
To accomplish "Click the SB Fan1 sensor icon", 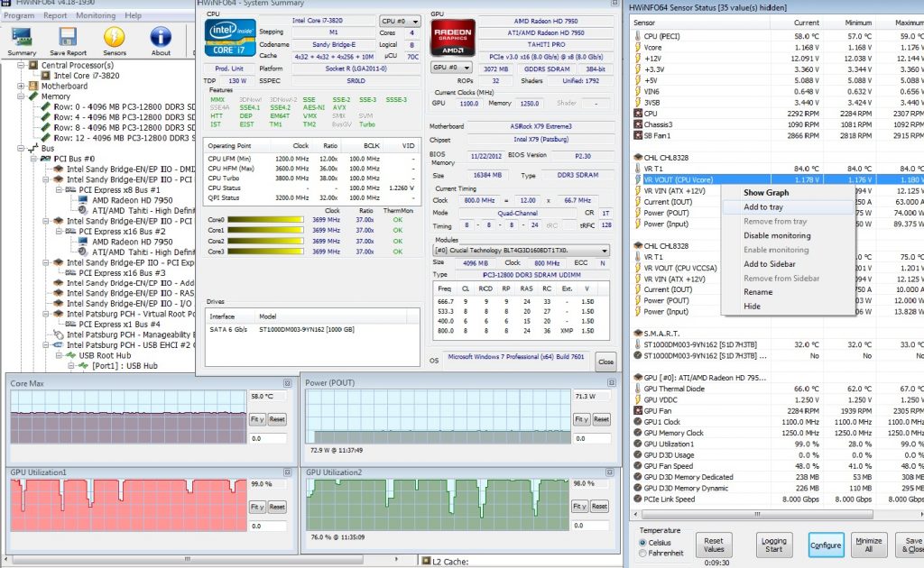I will click(638, 136).
